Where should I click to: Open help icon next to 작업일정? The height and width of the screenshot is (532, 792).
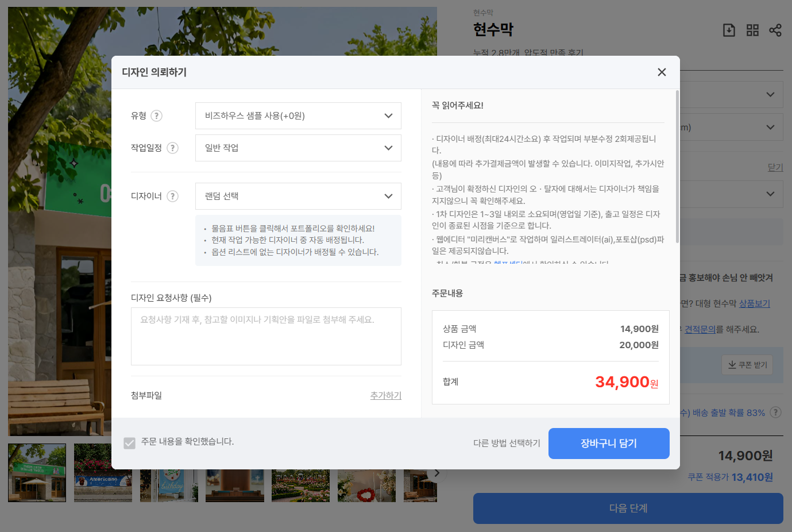coord(172,148)
